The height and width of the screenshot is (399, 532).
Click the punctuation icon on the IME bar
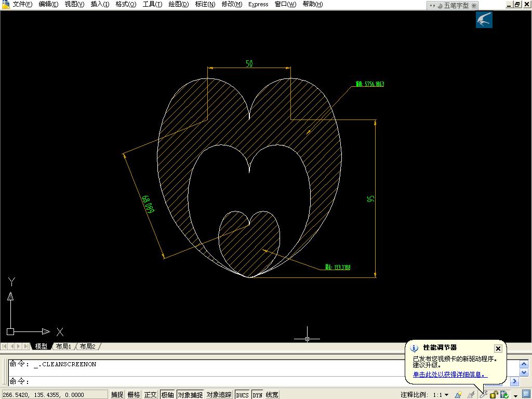[x=432, y=6]
